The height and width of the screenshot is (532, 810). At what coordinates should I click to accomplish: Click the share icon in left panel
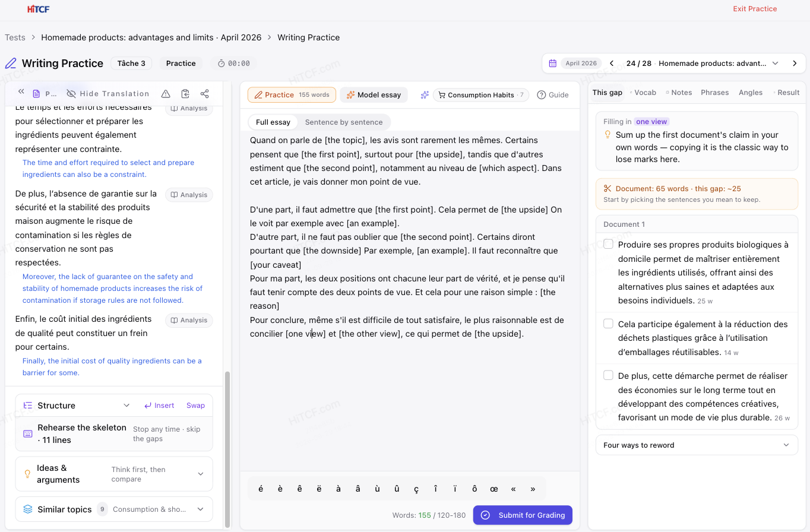(x=205, y=94)
